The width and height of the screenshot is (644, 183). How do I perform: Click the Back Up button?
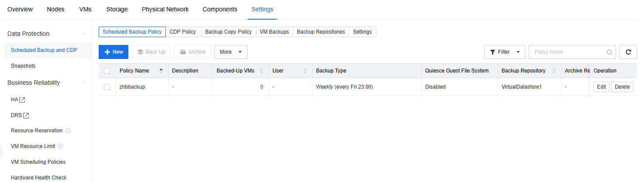coord(151,52)
